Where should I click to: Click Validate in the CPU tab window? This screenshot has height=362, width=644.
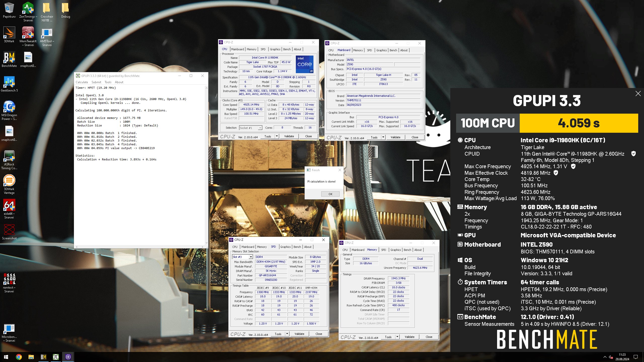point(289,136)
